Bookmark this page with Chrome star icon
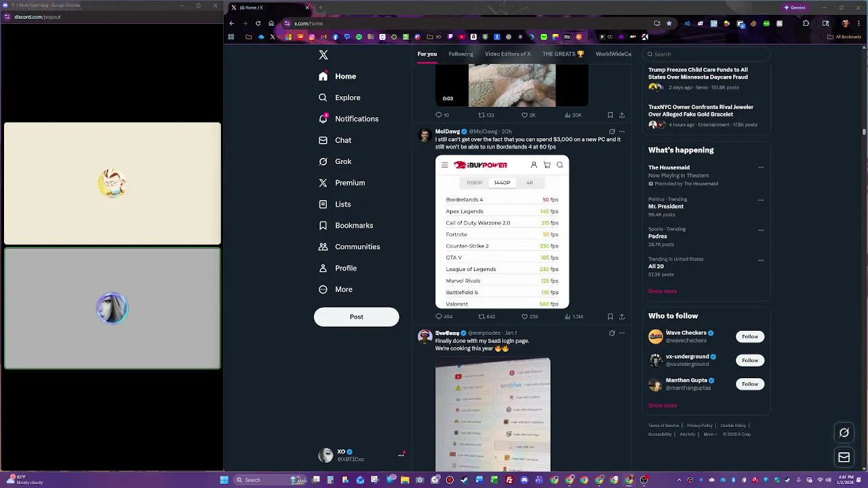The height and width of the screenshot is (488, 868). pos(669,23)
